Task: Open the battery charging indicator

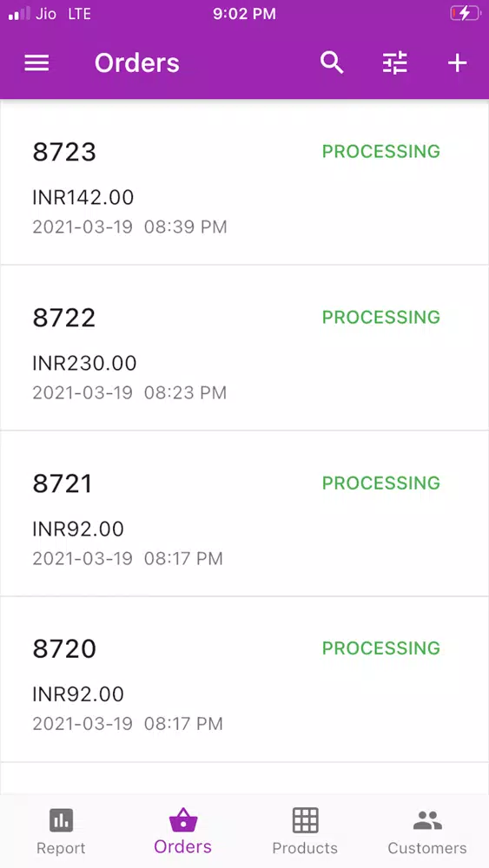Action: click(466, 14)
